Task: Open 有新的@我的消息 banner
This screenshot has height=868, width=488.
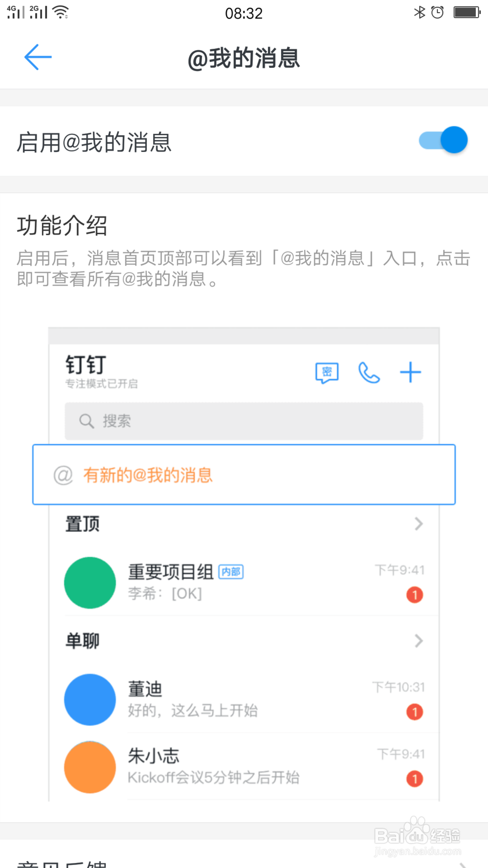Action: click(x=244, y=475)
